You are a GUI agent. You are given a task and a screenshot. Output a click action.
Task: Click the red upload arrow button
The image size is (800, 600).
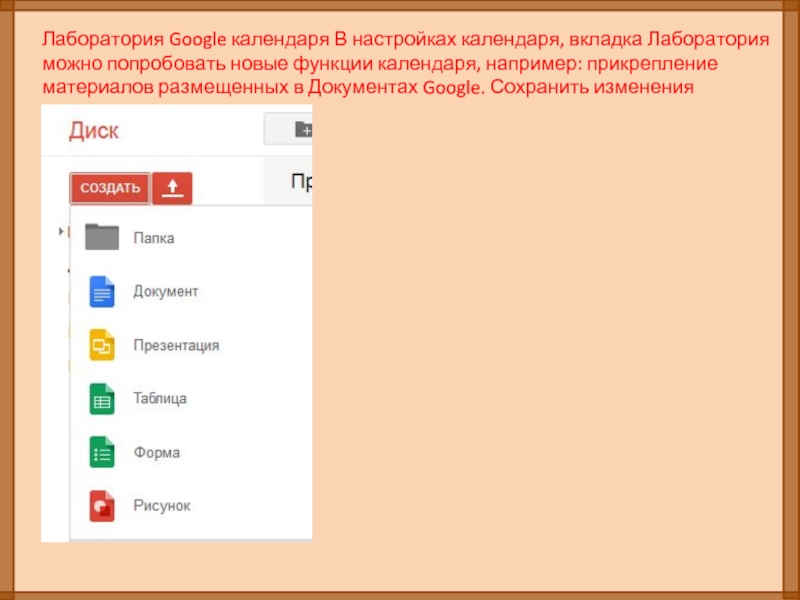172,188
